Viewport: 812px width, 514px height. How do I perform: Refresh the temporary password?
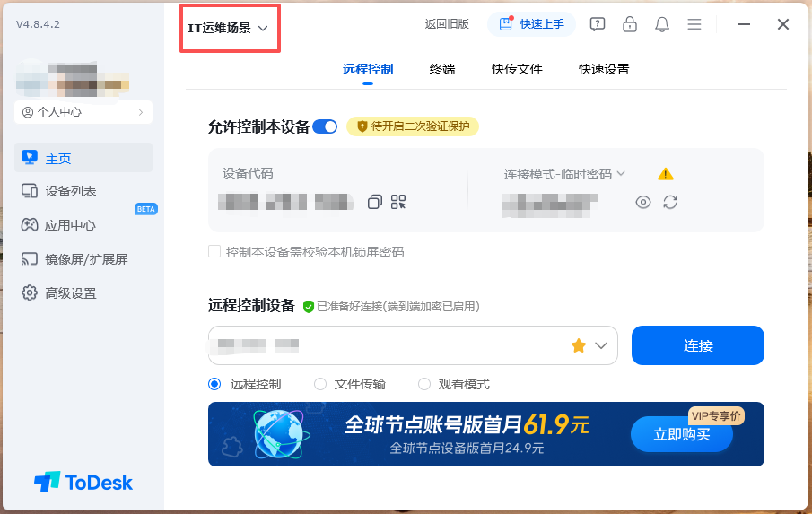pos(670,203)
